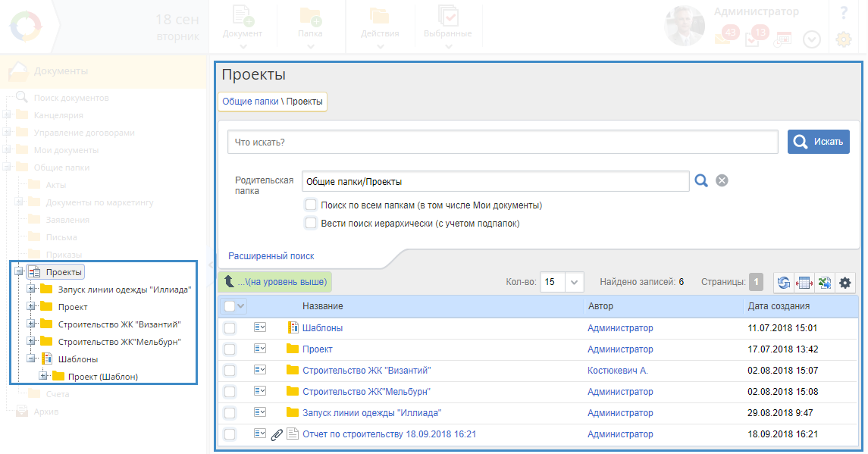
Task: Open the Расширенный поиск link
Action: (271, 256)
